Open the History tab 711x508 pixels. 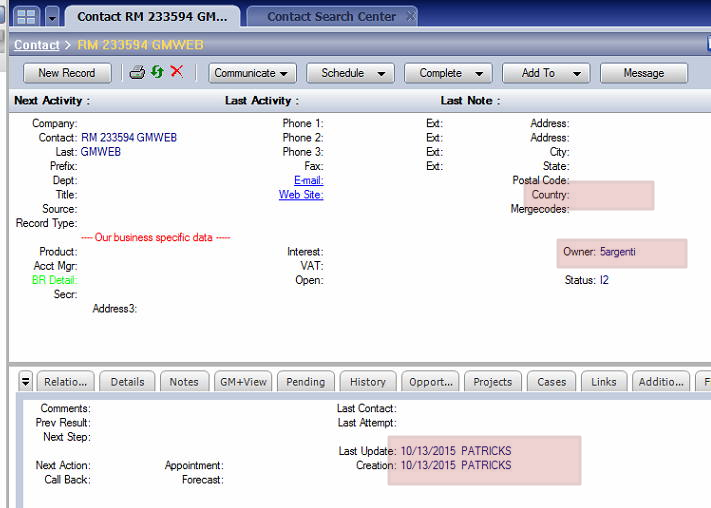click(x=367, y=382)
